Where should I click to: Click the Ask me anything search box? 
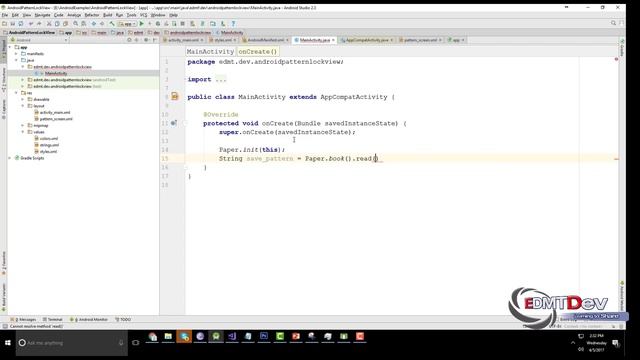click(x=71, y=342)
